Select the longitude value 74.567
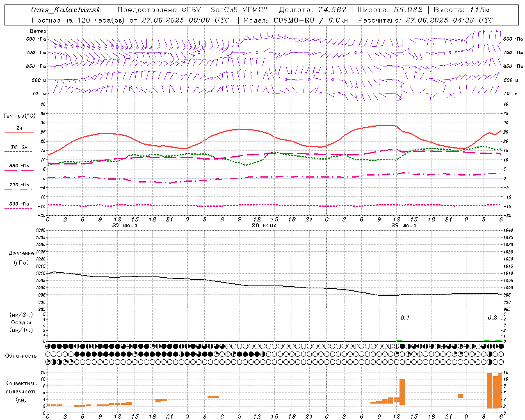Screen dimensions: 525x420 [332, 10]
